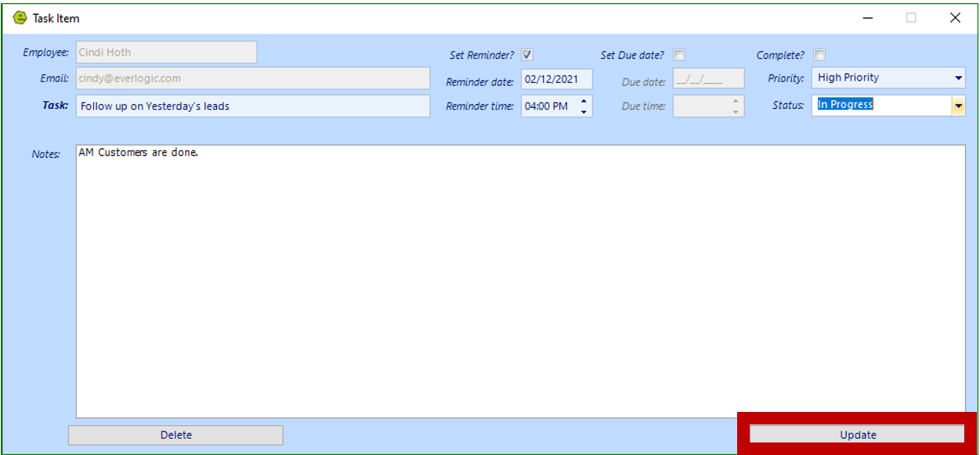Click the Due date field

point(708,79)
